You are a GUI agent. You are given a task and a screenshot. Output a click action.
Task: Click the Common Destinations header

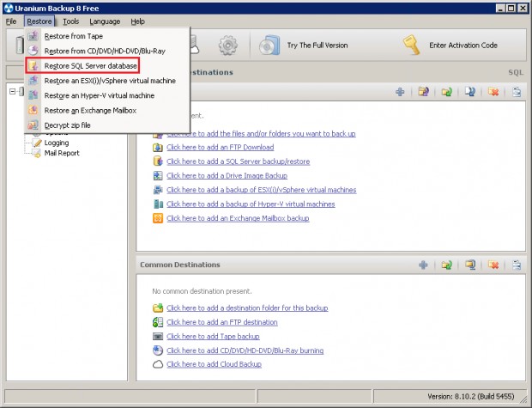[x=180, y=265]
